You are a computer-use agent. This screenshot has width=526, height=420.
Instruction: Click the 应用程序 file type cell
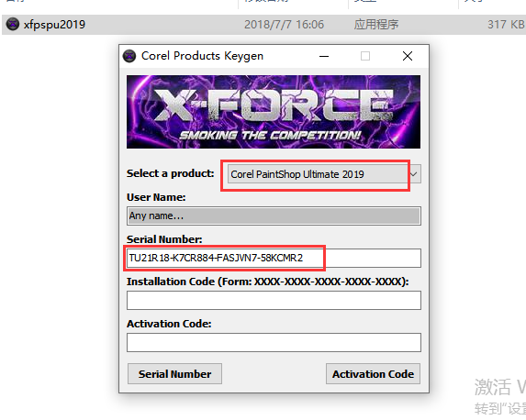coord(376,25)
